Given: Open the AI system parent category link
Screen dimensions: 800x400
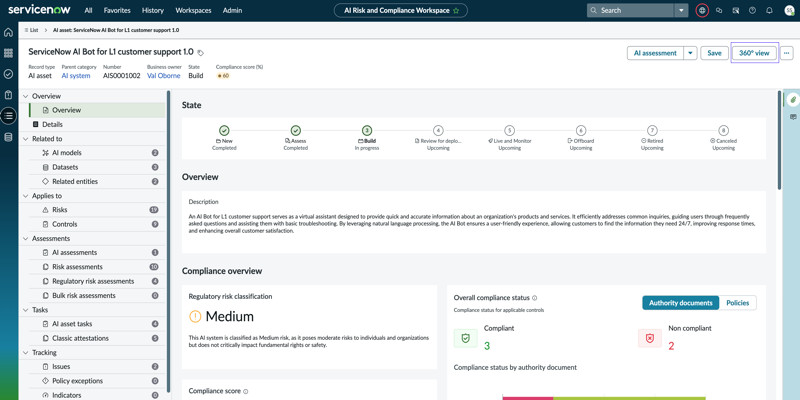Looking at the screenshot, I should 76,76.
